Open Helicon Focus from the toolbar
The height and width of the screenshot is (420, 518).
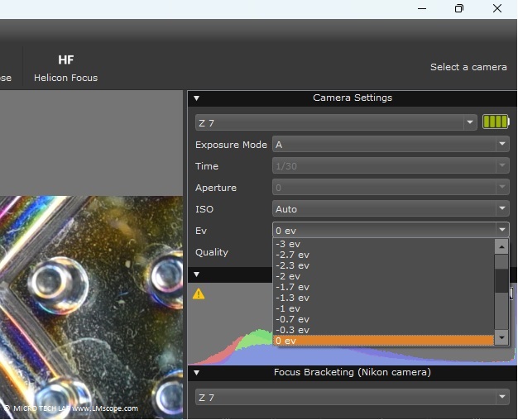pyautogui.click(x=65, y=68)
